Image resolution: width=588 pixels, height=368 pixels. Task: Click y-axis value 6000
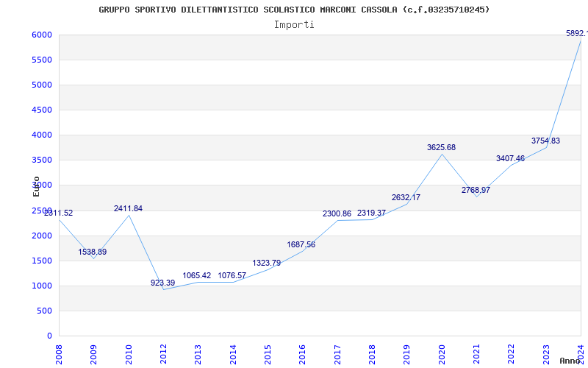click(43, 35)
